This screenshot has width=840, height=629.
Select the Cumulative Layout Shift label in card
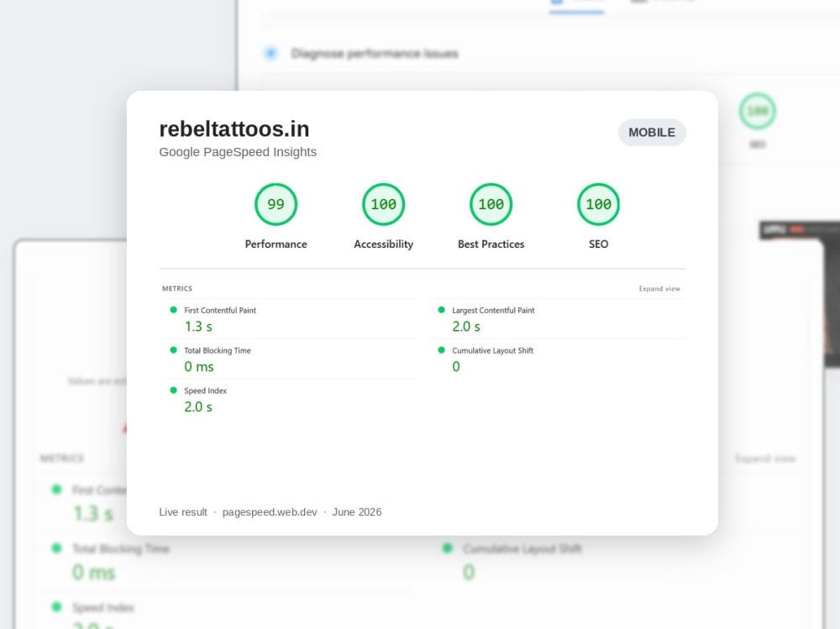coord(493,350)
